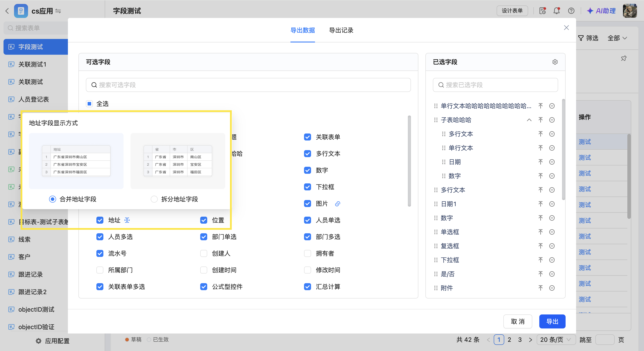This screenshot has width=644, height=351.
Task: Move 是/否 field to top
Action: coord(541,274)
